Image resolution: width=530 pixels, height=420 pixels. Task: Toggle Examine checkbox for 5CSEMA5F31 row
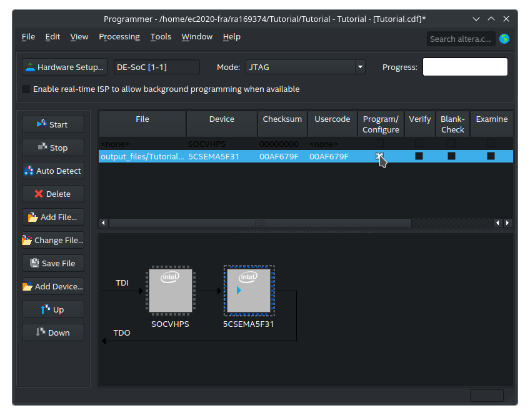click(x=491, y=156)
